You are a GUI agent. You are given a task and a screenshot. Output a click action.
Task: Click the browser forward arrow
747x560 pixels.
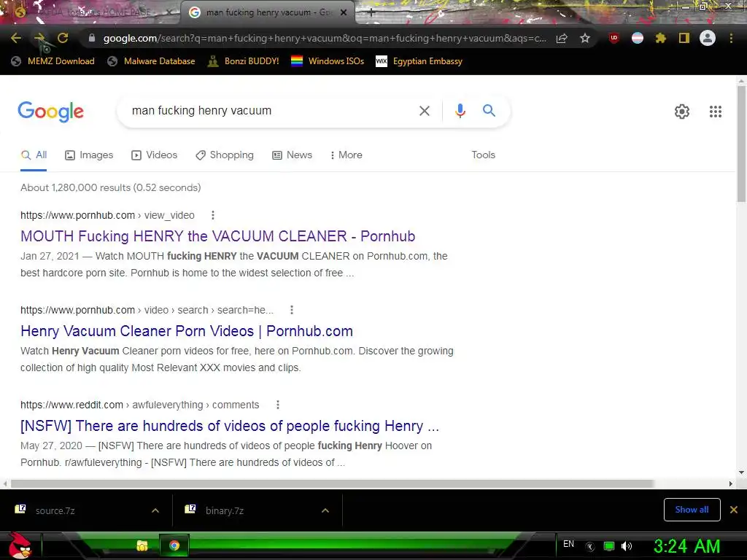click(x=39, y=38)
